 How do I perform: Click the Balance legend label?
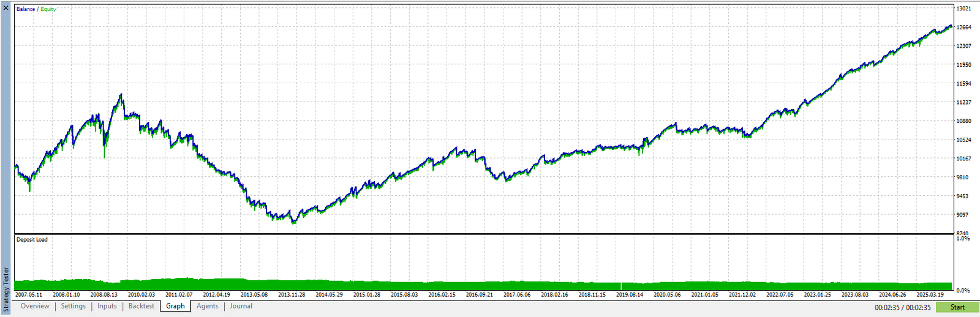click(x=25, y=9)
